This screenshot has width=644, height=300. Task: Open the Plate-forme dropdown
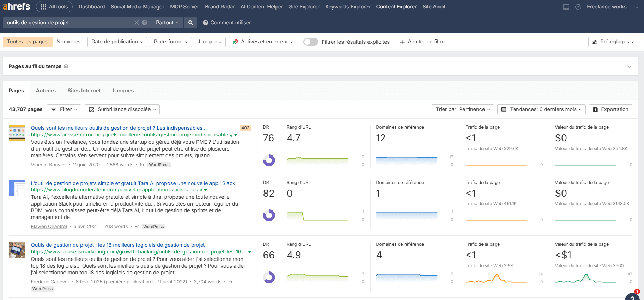pyautogui.click(x=171, y=42)
